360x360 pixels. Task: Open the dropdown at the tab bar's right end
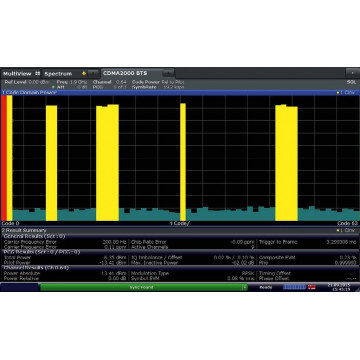tap(352, 73)
